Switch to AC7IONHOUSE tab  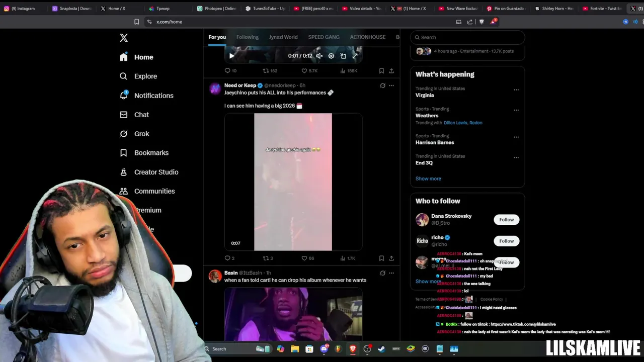(368, 37)
